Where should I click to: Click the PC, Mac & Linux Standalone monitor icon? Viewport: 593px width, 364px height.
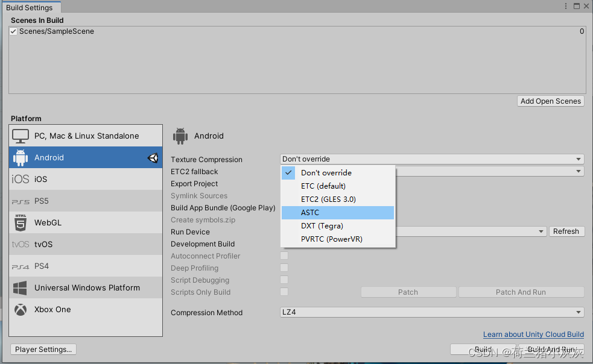click(21, 136)
